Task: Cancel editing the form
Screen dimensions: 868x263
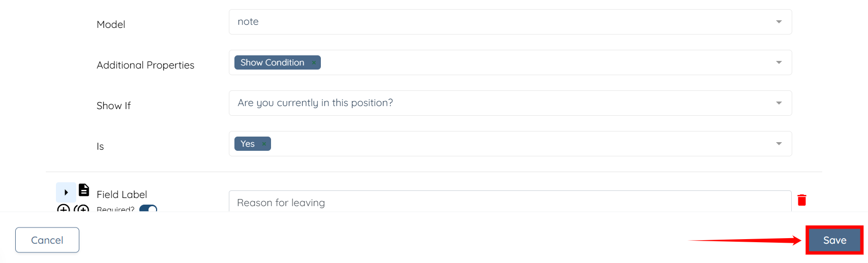Action: pos(47,240)
